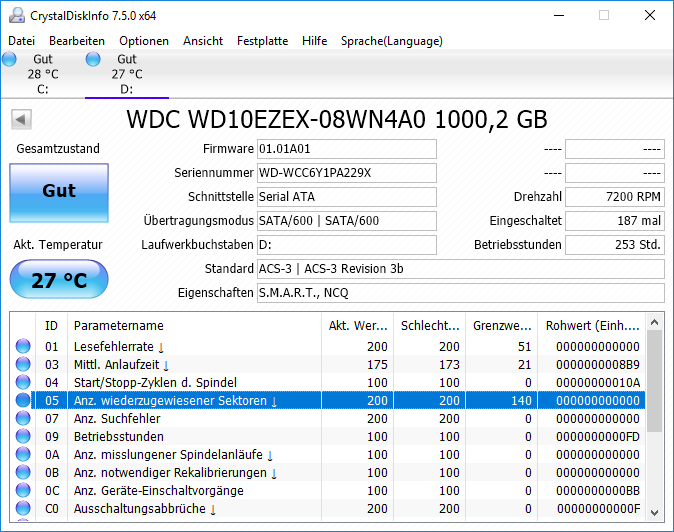
Task: Click the Seriennummer field WD-WCC6Y1PA229X
Action: 347,173
